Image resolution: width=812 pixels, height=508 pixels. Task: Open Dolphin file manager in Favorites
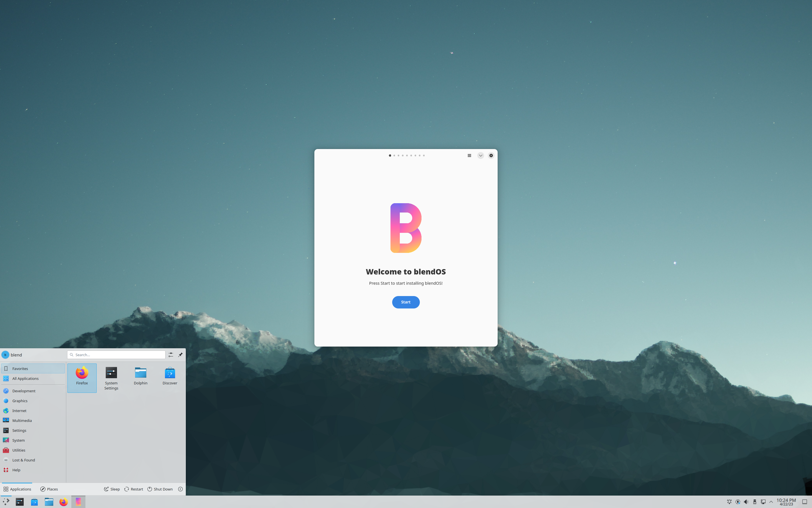point(141,378)
